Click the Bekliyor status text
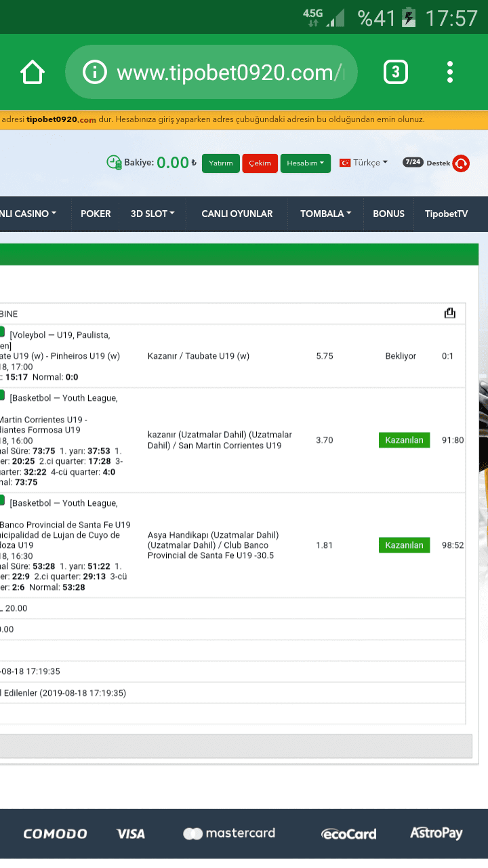This screenshot has height=868, width=488. (x=401, y=356)
